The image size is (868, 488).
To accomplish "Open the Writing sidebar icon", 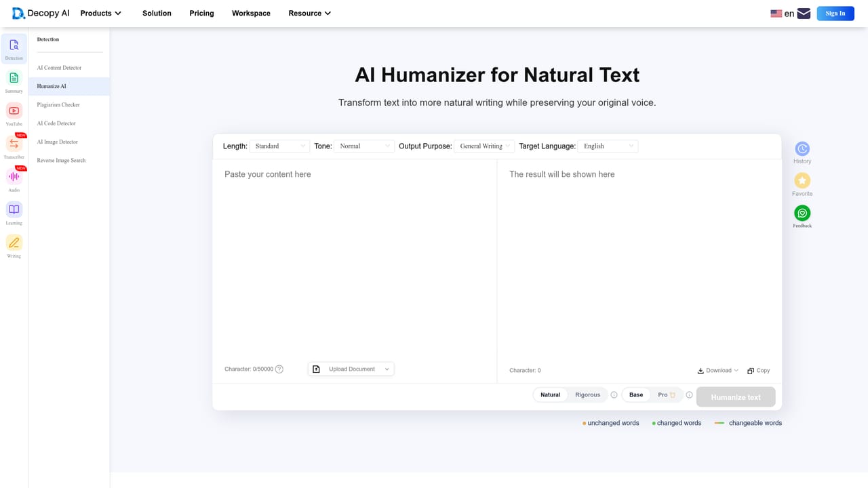I will pyautogui.click(x=14, y=242).
